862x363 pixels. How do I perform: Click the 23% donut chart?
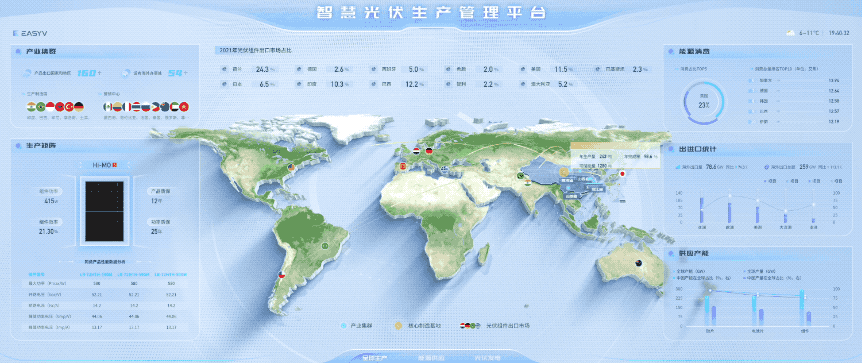[x=704, y=103]
